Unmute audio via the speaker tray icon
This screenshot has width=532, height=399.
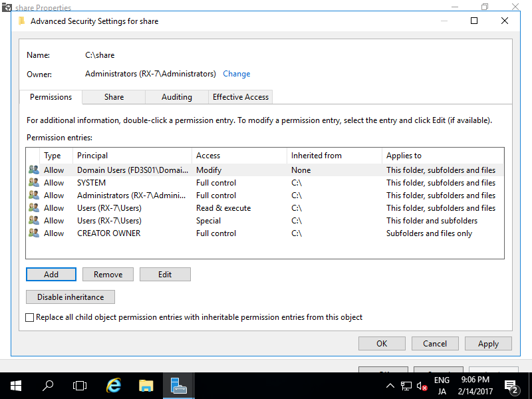pos(422,385)
